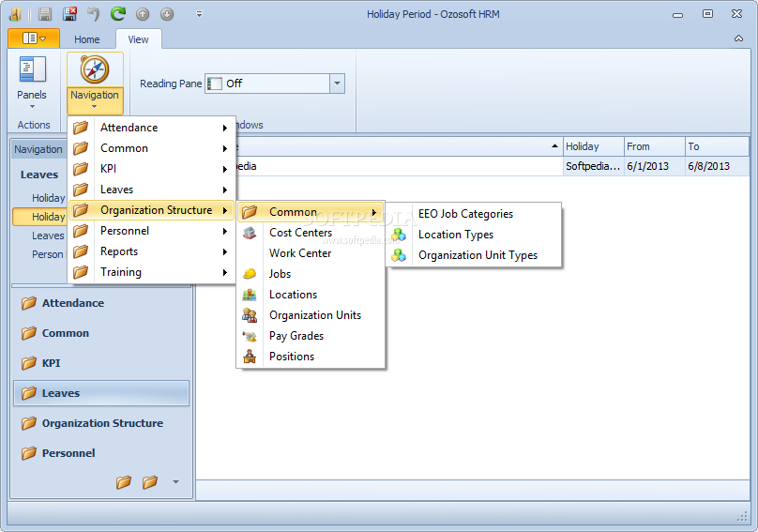Open Common submenu in main Navigation menu
Image resolution: width=758 pixels, height=532 pixels.
point(151,148)
